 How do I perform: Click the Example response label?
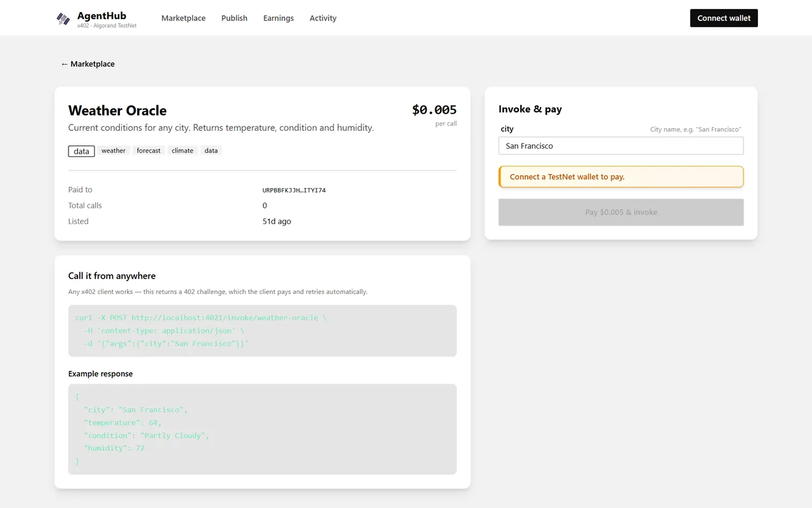pyautogui.click(x=100, y=374)
